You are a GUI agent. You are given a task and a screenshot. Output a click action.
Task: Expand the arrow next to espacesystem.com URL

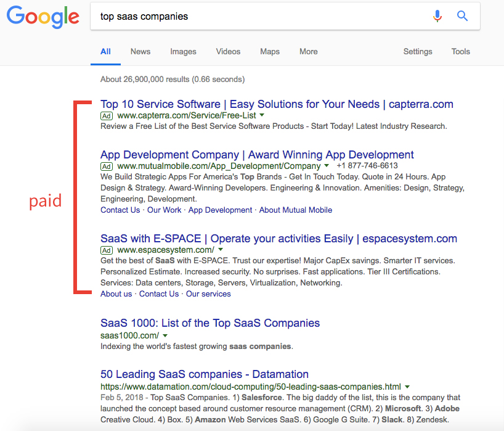(x=221, y=249)
